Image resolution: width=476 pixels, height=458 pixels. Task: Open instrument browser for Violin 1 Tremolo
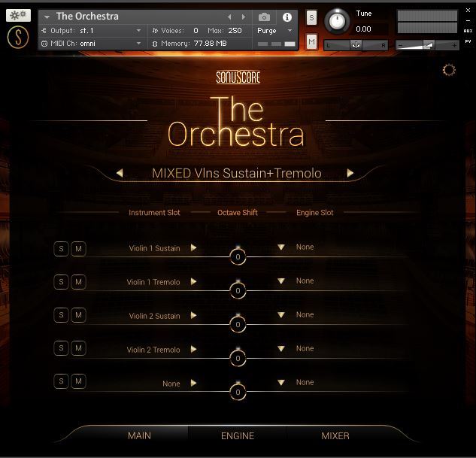coord(193,282)
